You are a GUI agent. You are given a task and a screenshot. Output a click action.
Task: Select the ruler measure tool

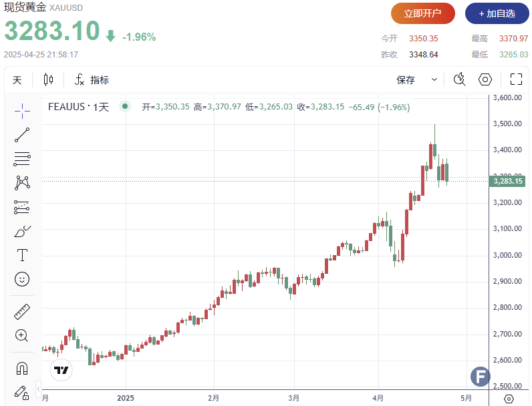[22, 311]
